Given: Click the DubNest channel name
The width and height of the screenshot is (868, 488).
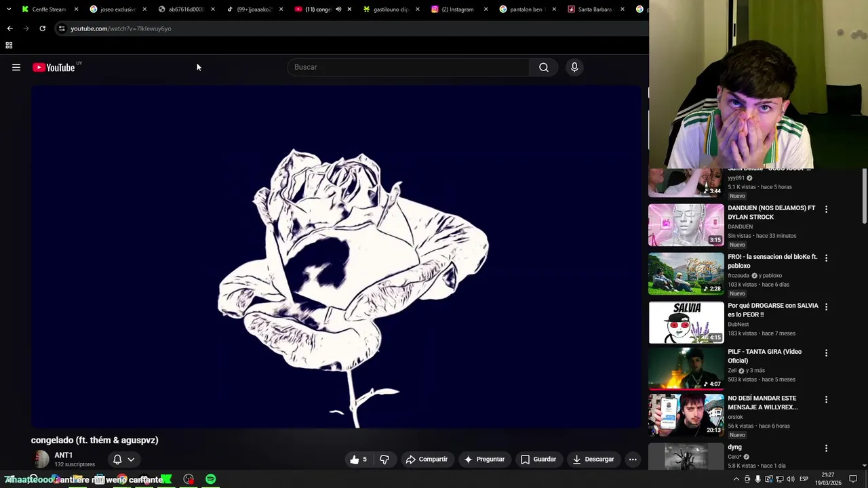Looking at the screenshot, I should coord(738,325).
